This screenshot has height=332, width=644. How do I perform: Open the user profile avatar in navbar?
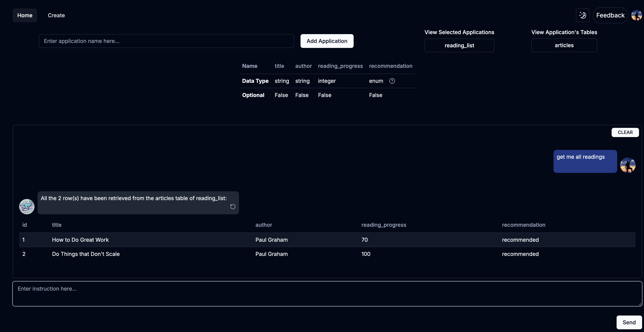point(637,15)
